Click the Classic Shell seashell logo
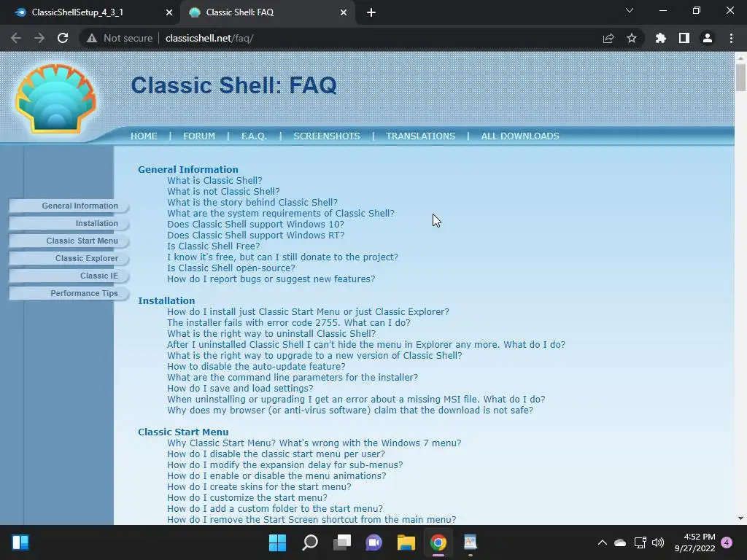The width and height of the screenshot is (747, 560). tap(55, 98)
